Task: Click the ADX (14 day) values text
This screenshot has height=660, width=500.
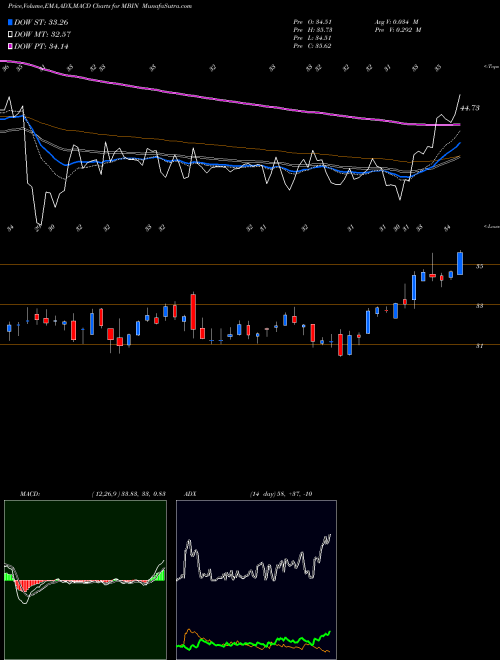Action: (x=281, y=494)
